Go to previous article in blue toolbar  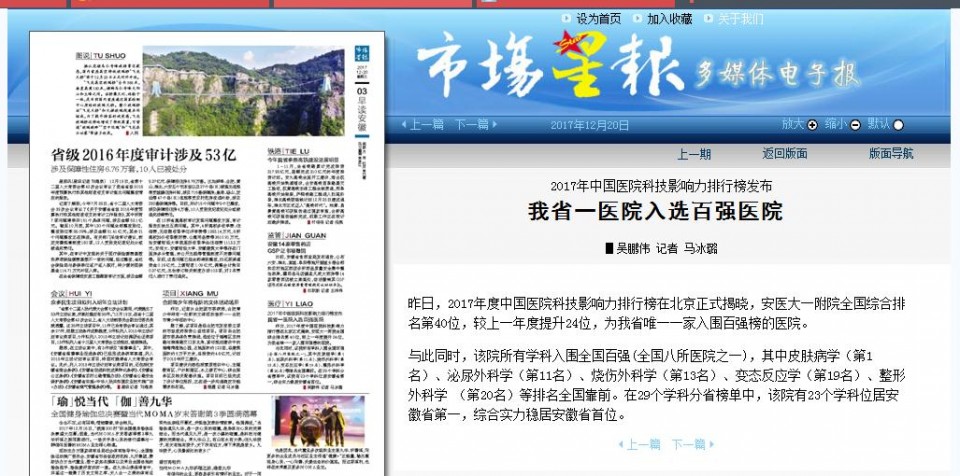426,125
